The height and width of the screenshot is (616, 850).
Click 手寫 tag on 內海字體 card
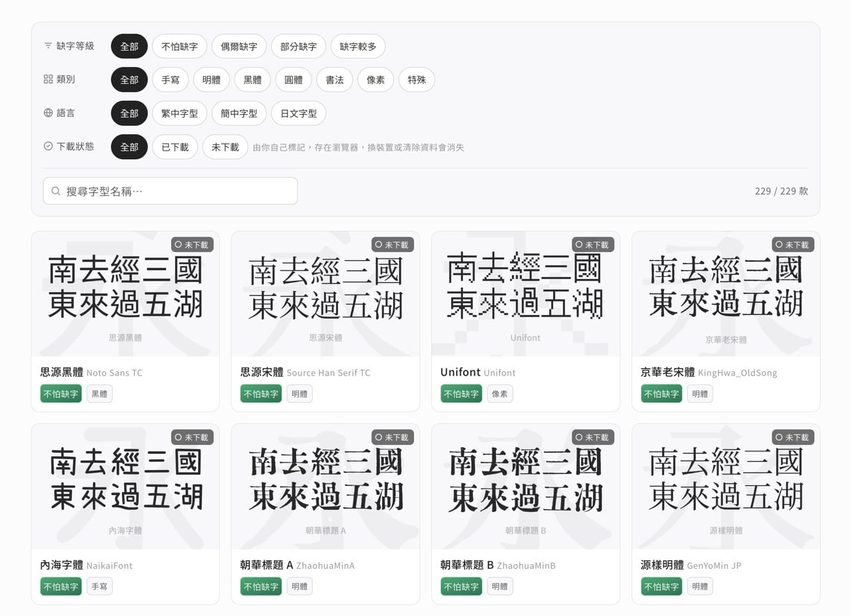100,587
